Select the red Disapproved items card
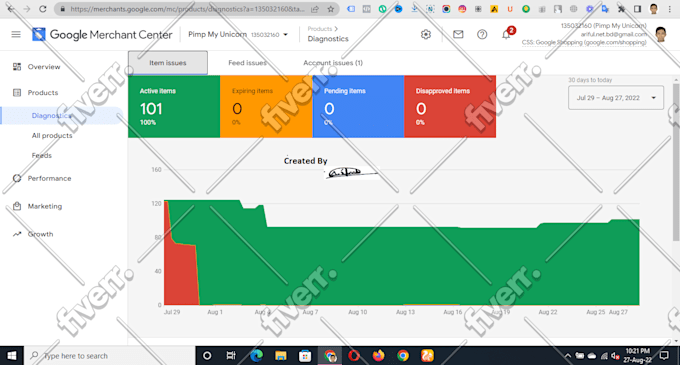This screenshot has width=680, height=365. click(x=450, y=107)
